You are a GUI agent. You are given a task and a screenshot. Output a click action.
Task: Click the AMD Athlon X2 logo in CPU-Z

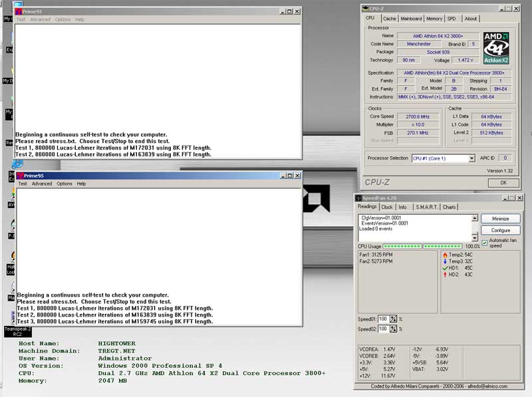(496, 48)
